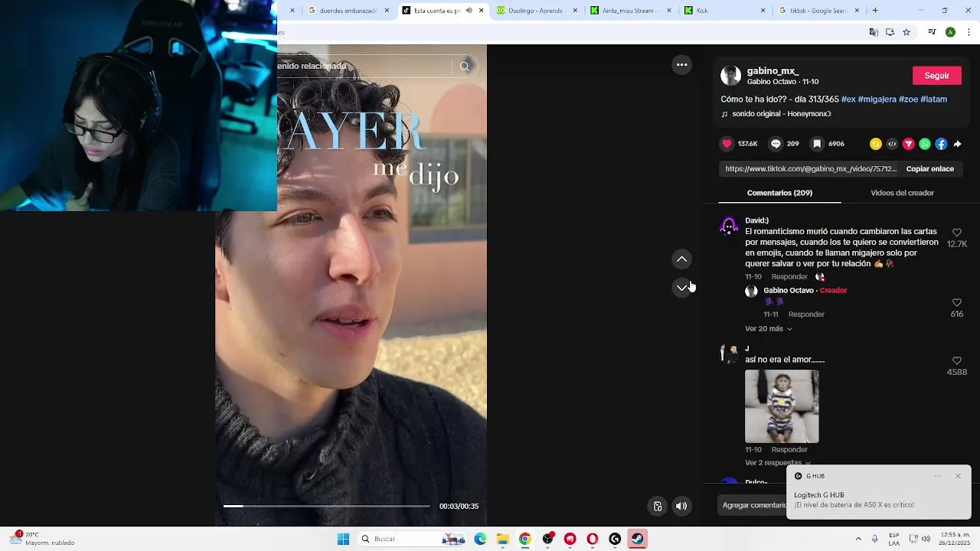Save video with the 6906 bookmark icon

click(817, 144)
